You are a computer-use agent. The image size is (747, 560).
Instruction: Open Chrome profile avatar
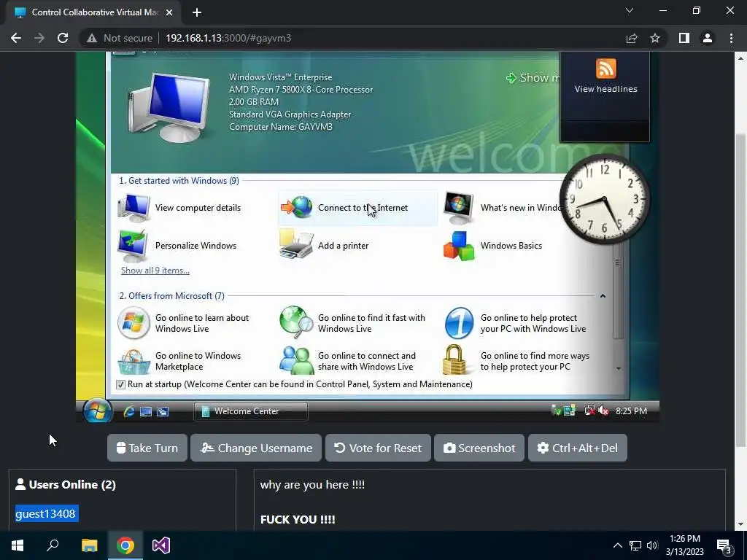coord(708,38)
